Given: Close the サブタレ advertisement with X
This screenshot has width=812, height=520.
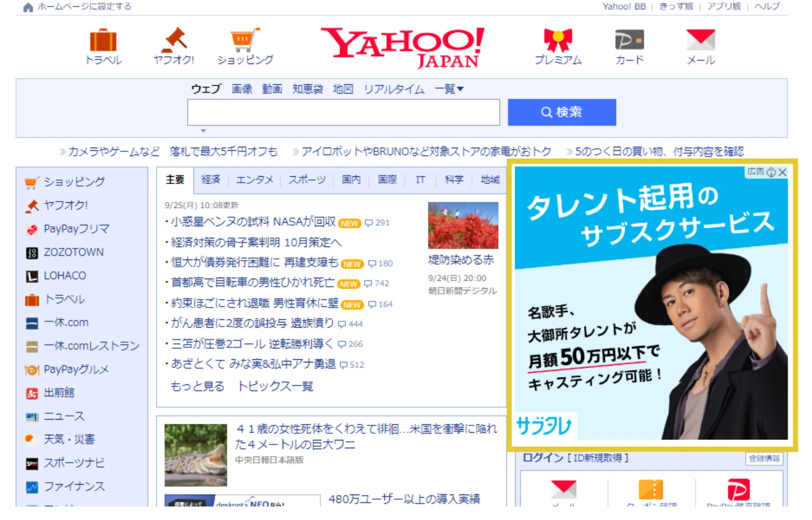Looking at the screenshot, I should pos(782,172).
